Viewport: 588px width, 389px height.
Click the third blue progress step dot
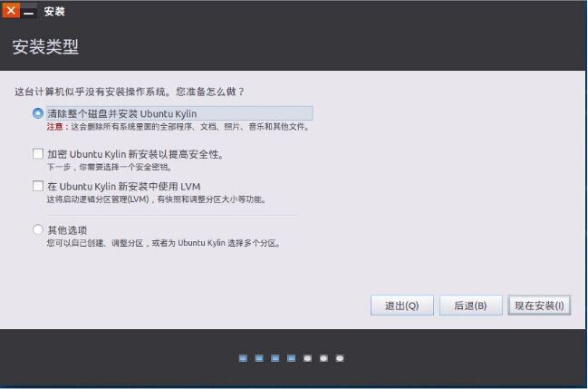(x=275, y=358)
